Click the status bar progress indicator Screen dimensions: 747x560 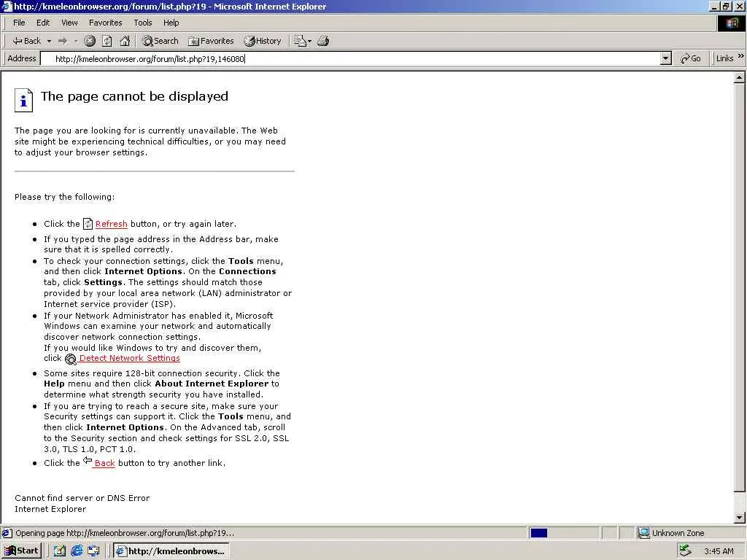pyautogui.click(x=539, y=533)
